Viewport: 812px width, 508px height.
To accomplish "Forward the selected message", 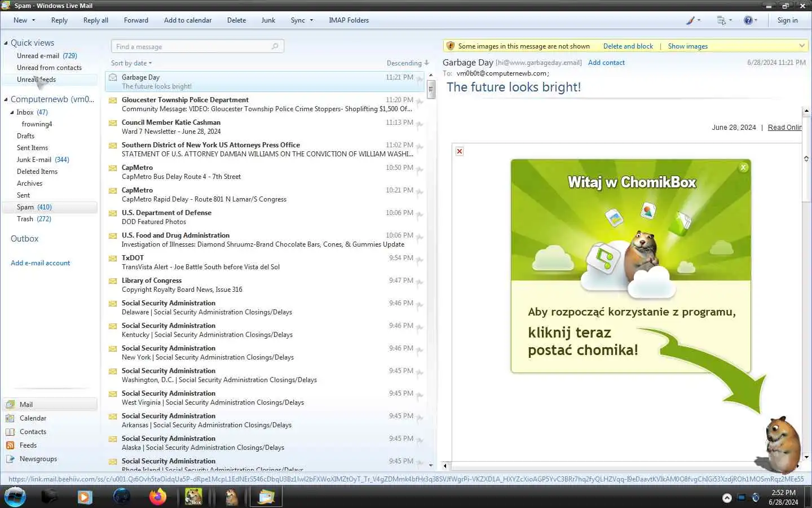I will coord(136,20).
